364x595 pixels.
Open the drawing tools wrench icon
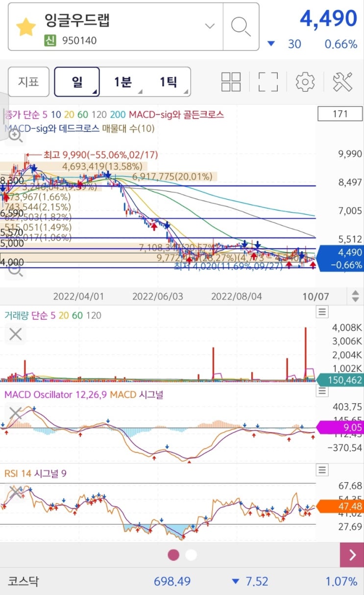[342, 82]
